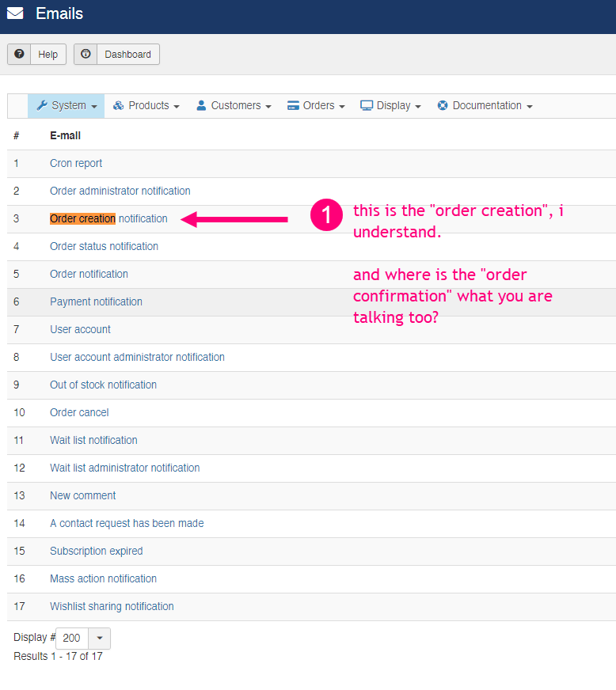Go to the Dashboard button

tap(116, 54)
